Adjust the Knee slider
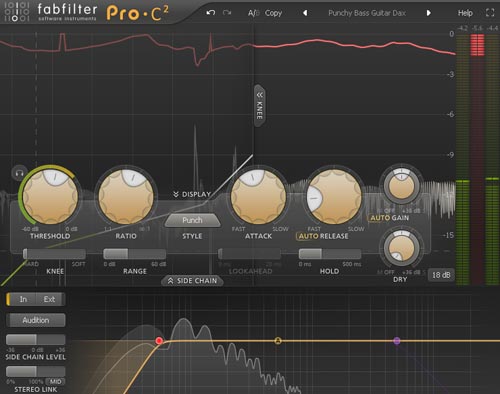Screen dimensions: 500x394 (x=54, y=254)
